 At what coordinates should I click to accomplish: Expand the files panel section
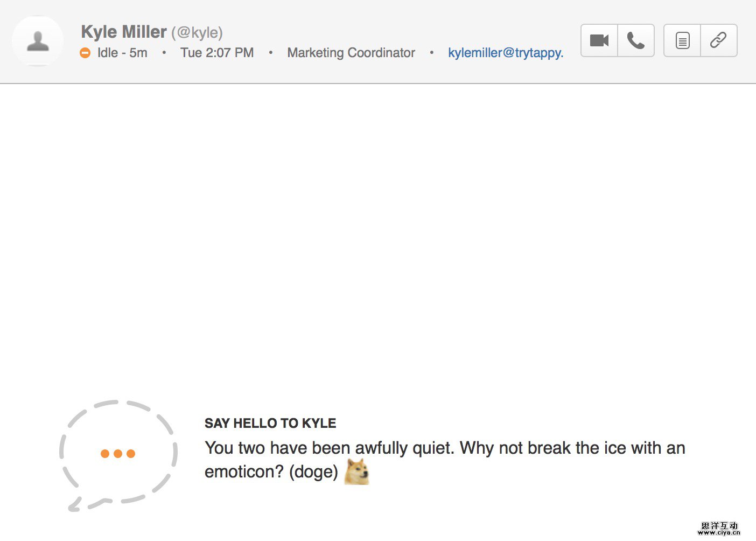pyautogui.click(x=682, y=40)
